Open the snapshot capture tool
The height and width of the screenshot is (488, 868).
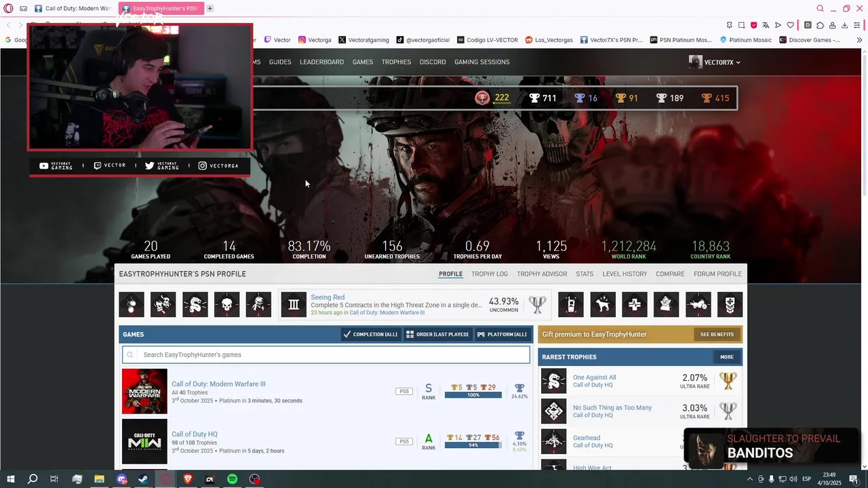click(x=741, y=25)
